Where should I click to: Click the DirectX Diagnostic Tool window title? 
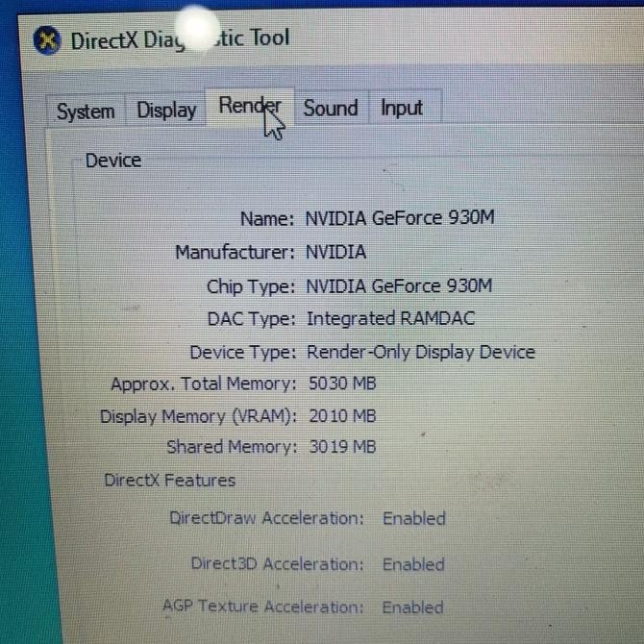(181, 39)
